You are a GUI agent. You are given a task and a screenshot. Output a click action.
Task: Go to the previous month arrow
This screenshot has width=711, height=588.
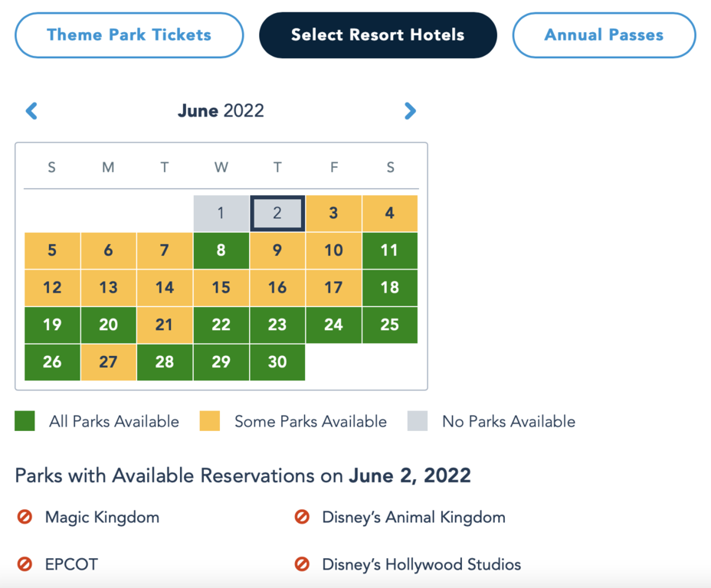pyautogui.click(x=31, y=110)
